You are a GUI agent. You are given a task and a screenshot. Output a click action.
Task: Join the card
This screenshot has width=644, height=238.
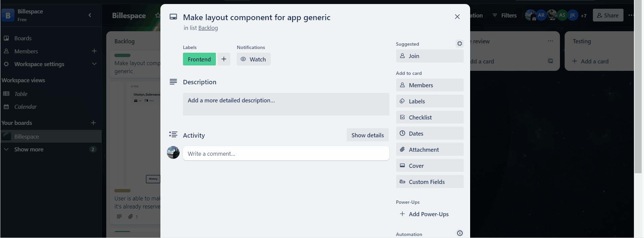(429, 56)
